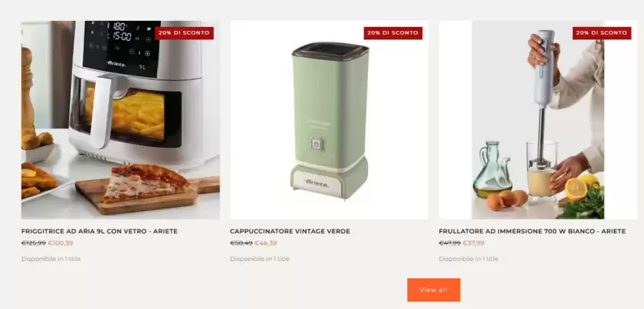Open the immersion blender product image

point(538,120)
